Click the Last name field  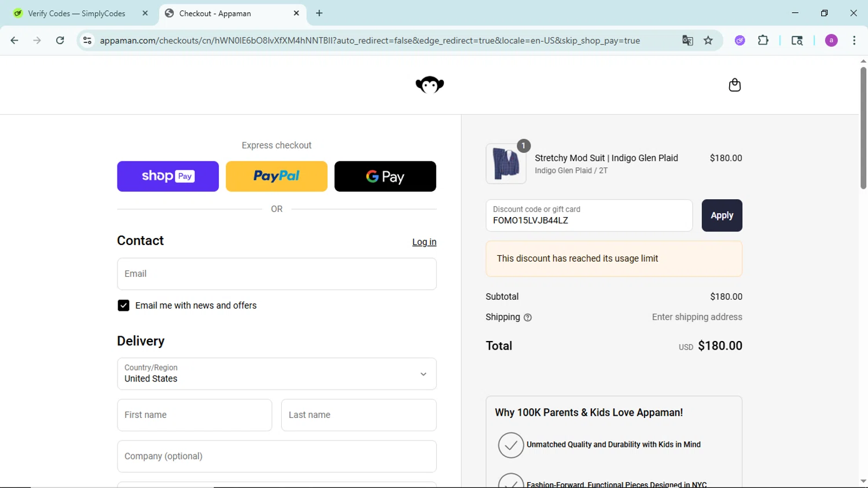click(x=359, y=415)
